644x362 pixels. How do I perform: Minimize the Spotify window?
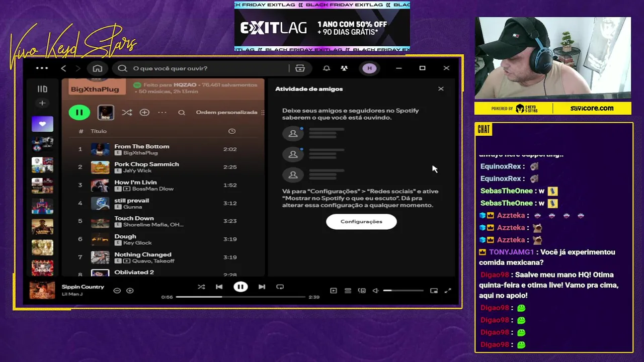tap(398, 68)
